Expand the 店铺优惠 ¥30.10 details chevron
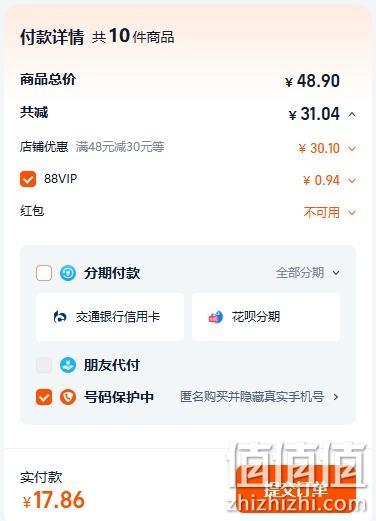376x521 pixels. tap(352, 148)
